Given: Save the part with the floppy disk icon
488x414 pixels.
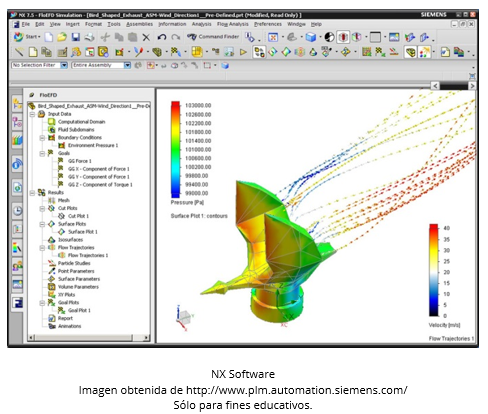Looking at the screenshot, I should click(76, 37).
